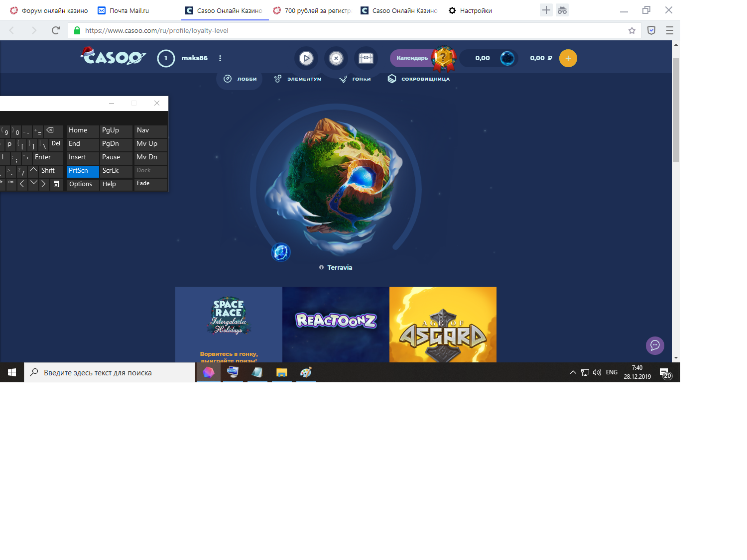Viewport: 747px width, 560px height.
Task: Toggle ScrLk on the On-Screen Keyboard
Action: coord(117,171)
